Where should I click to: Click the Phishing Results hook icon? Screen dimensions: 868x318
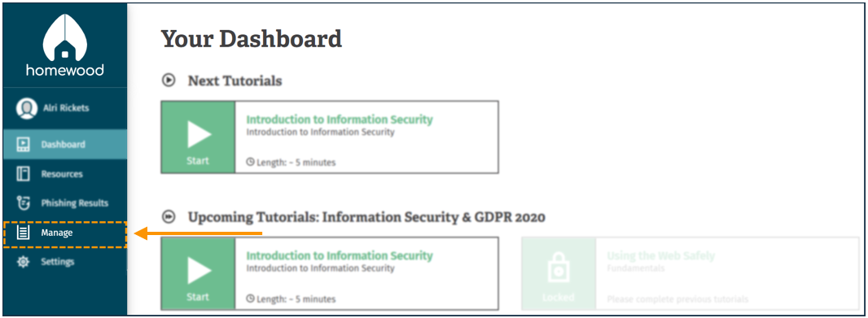click(x=24, y=203)
